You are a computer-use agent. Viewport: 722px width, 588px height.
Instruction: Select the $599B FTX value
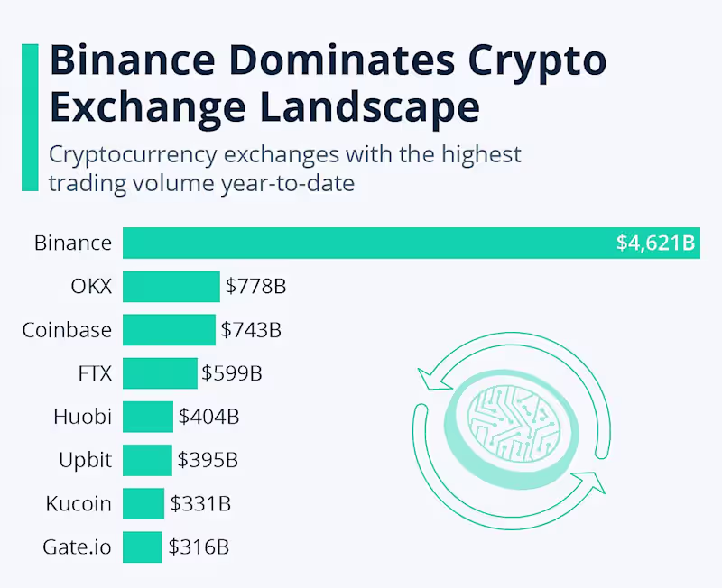(x=232, y=373)
